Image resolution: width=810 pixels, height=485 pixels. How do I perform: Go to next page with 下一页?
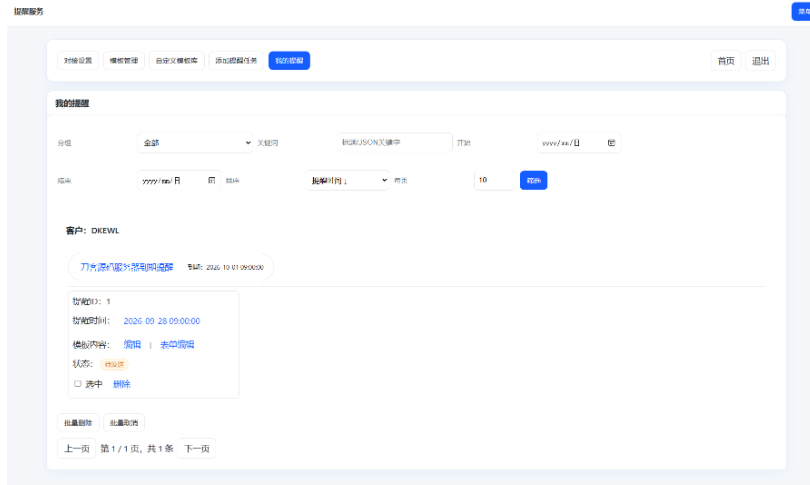(x=198, y=449)
